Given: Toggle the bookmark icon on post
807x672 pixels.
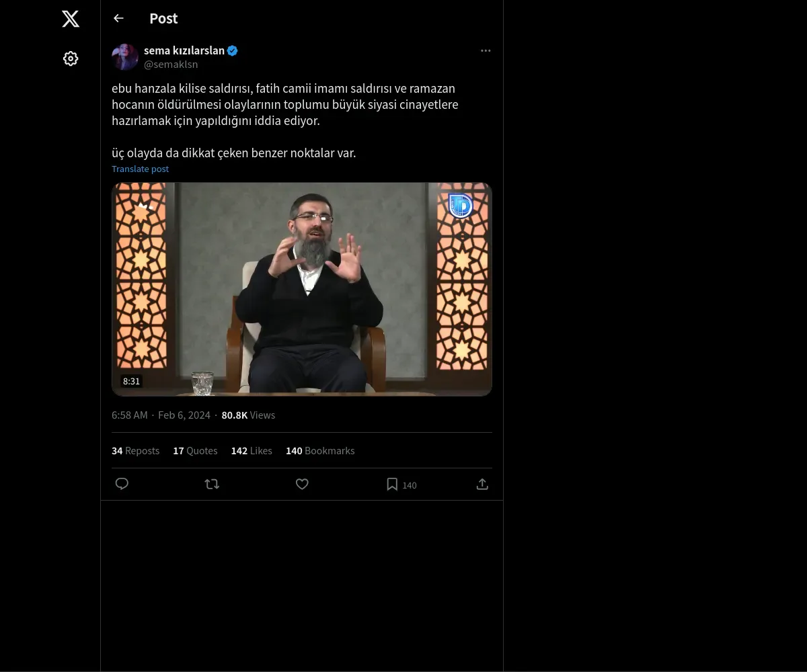Looking at the screenshot, I should click(x=392, y=485).
